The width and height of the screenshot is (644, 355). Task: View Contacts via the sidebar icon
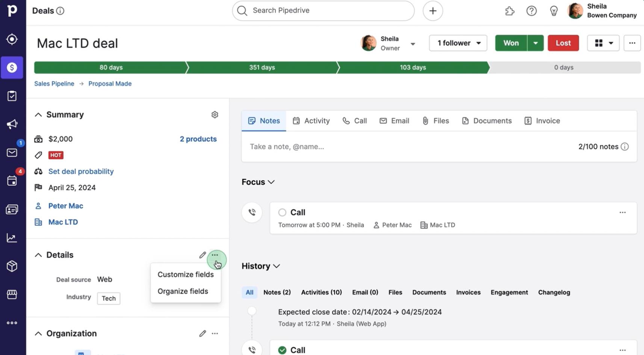[12, 209]
